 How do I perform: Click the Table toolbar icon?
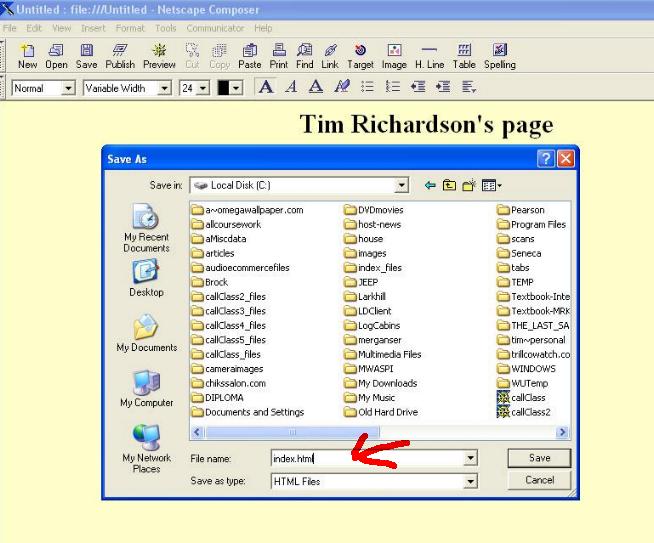tap(464, 56)
